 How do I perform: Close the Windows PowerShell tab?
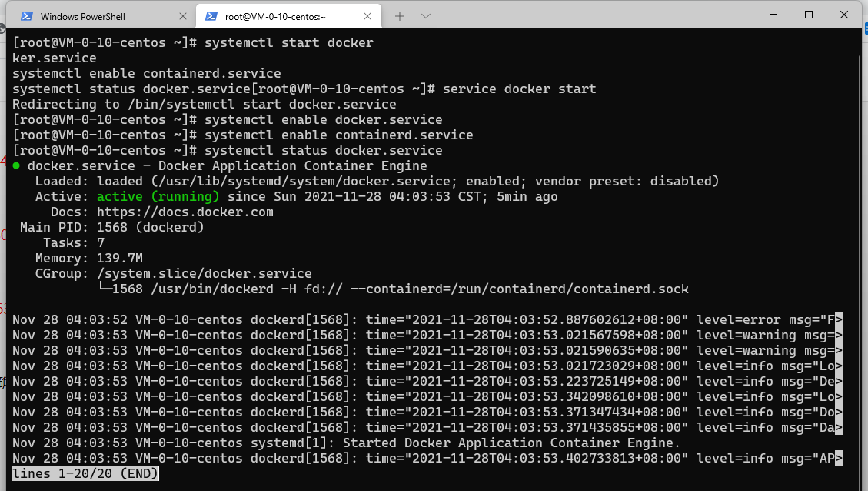tap(183, 16)
